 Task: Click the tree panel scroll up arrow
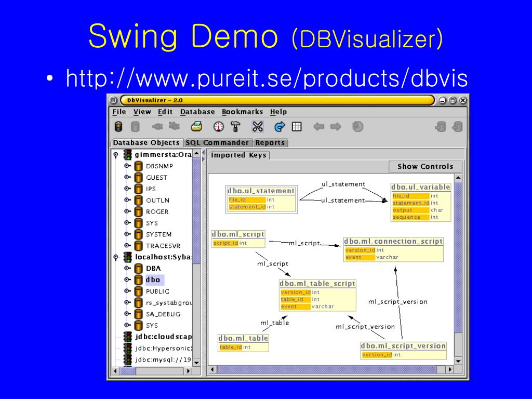[196, 154]
